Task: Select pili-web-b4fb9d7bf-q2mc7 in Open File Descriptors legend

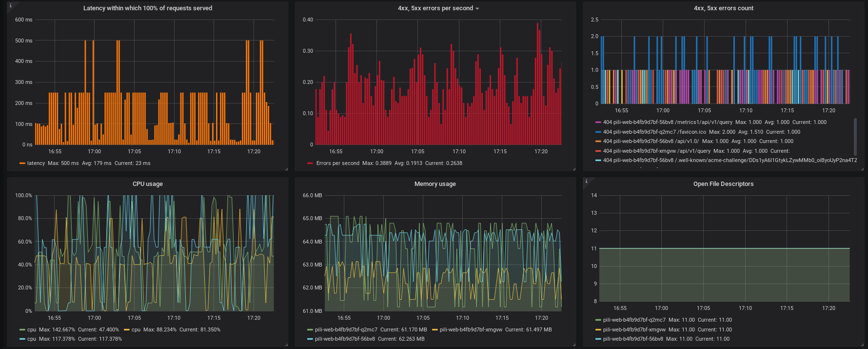Action: pyautogui.click(x=634, y=320)
